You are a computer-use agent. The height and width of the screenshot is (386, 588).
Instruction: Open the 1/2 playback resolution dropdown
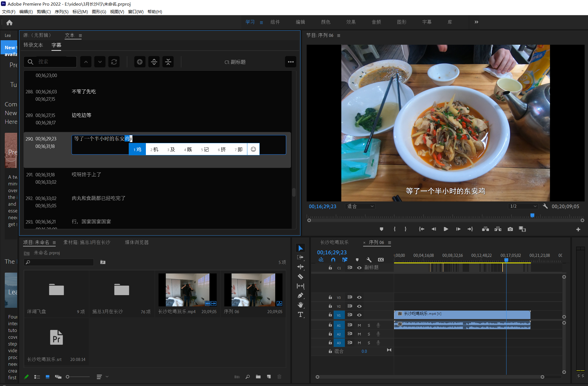pyautogui.click(x=523, y=206)
